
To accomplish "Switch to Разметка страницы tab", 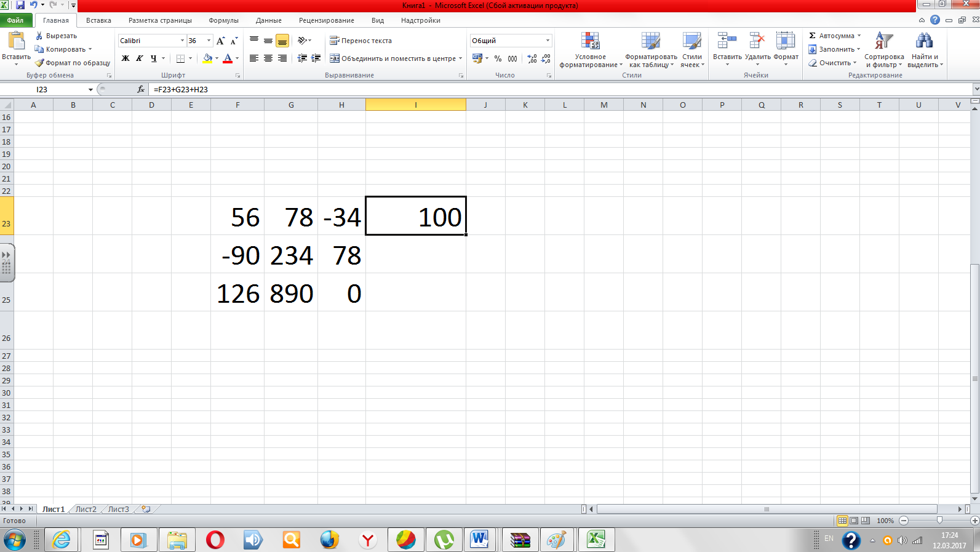I will (160, 20).
